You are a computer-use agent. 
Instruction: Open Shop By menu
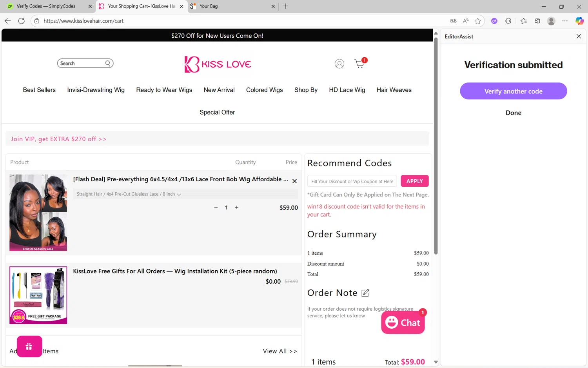coord(306,90)
